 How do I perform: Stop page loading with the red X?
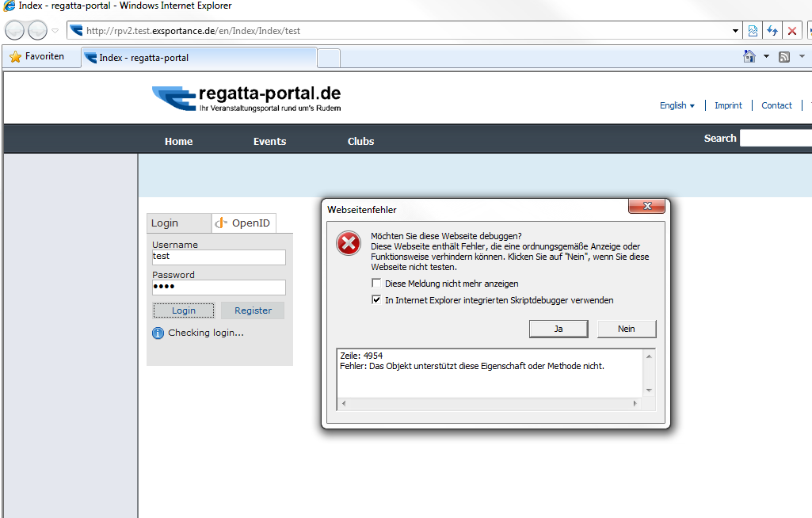click(x=791, y=31)
